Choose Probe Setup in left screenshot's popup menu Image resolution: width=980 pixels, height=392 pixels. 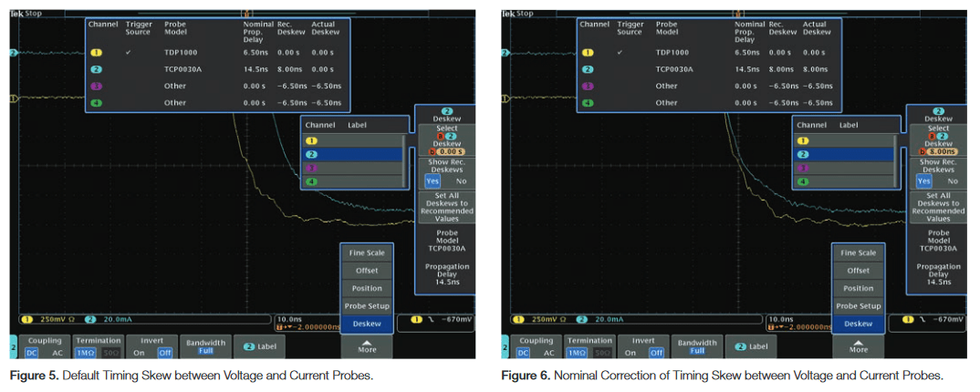pyautogui.click(x=367, y=306)
